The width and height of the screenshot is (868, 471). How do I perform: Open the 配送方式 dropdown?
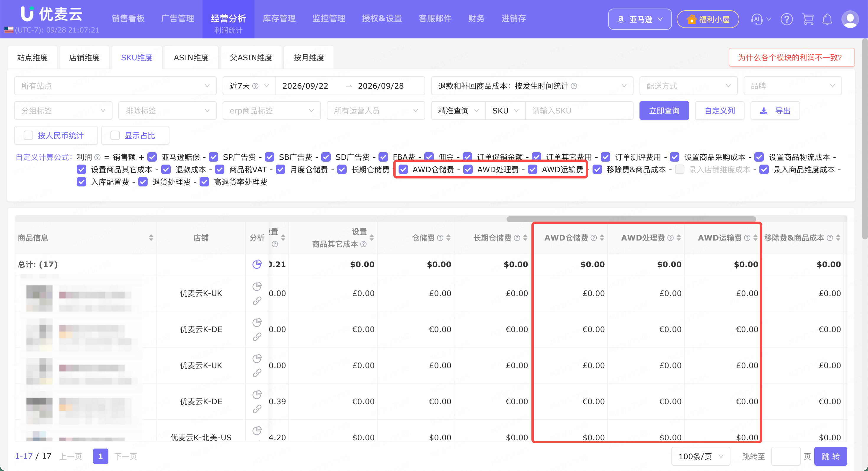(688, 86)
